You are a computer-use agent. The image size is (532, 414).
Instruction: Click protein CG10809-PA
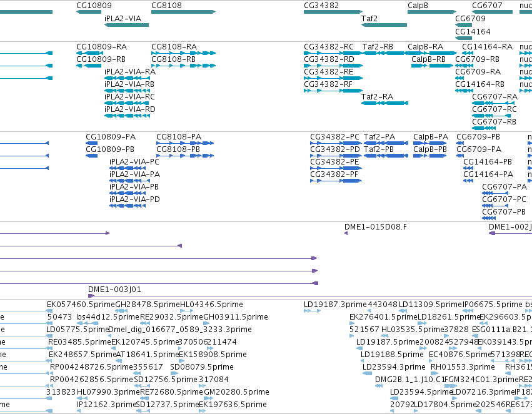[x=92, y=143]
